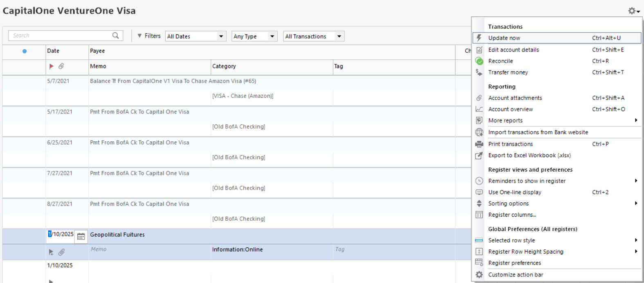
Task: Click the More reports icon
Action: pos(479,120)
